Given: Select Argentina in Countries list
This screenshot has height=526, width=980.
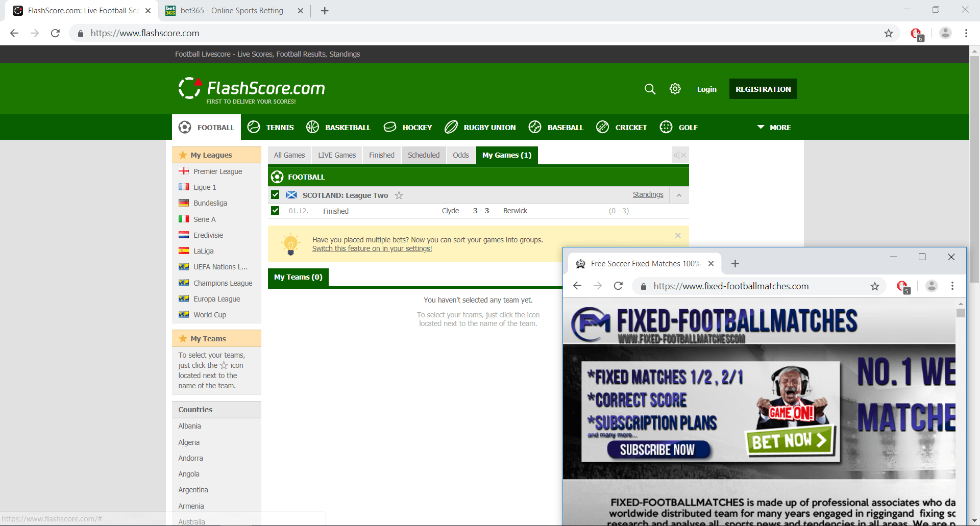Looking at the screenshot, I should tap(193, 490).
